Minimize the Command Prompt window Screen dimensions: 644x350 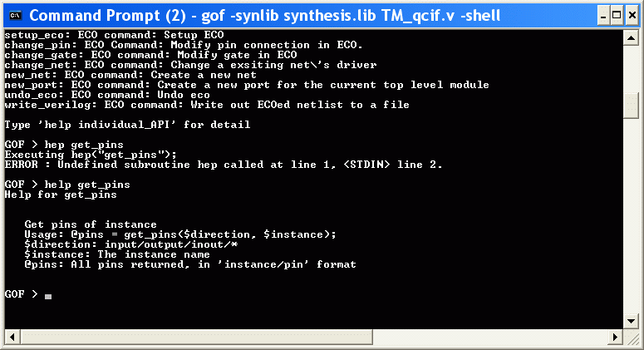point(603,16)
